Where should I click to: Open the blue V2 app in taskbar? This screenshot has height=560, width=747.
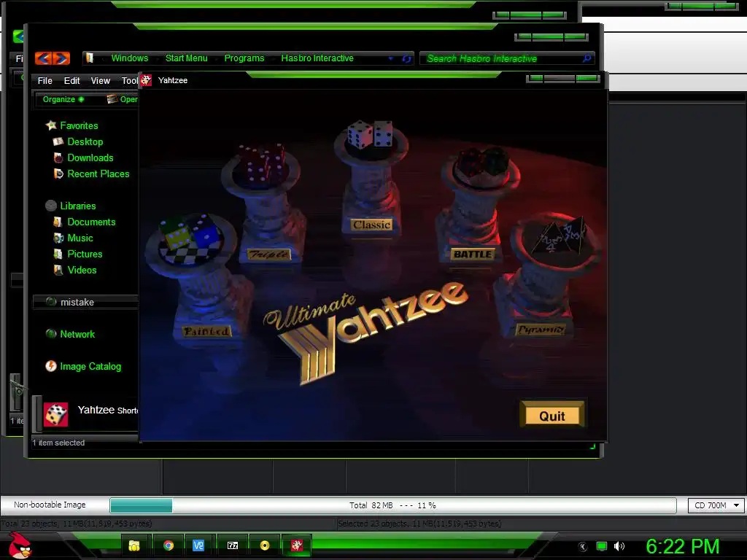[198, 545]
